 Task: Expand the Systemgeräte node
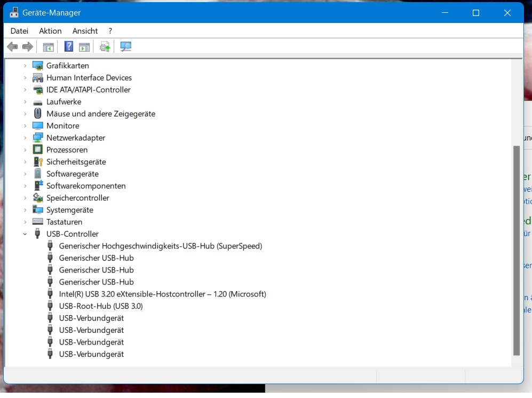25,210
